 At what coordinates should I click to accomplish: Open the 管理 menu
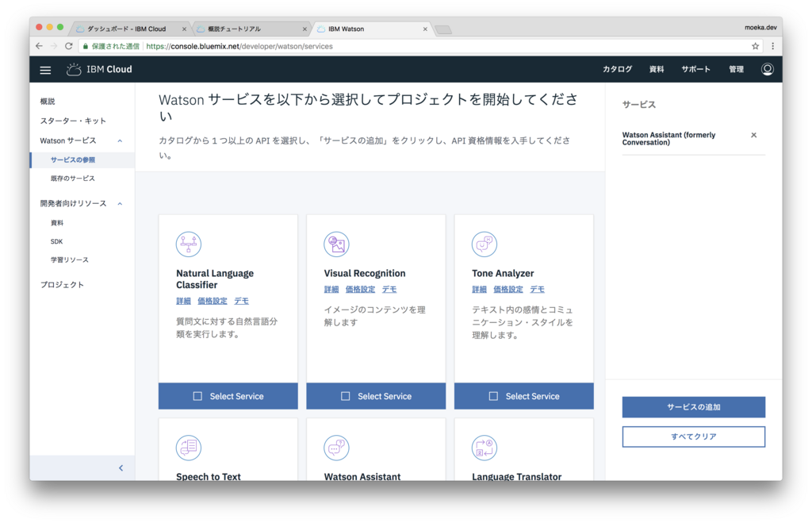[736, 69]
